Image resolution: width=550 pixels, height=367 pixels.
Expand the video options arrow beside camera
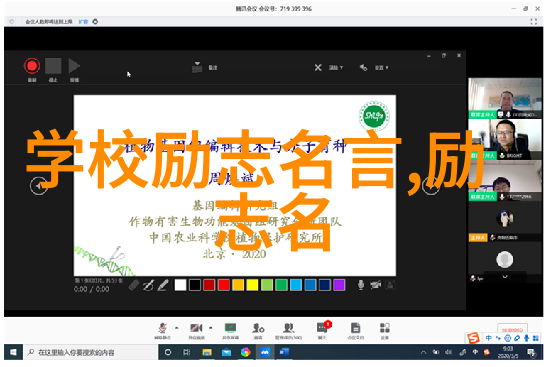coord(210,328)
